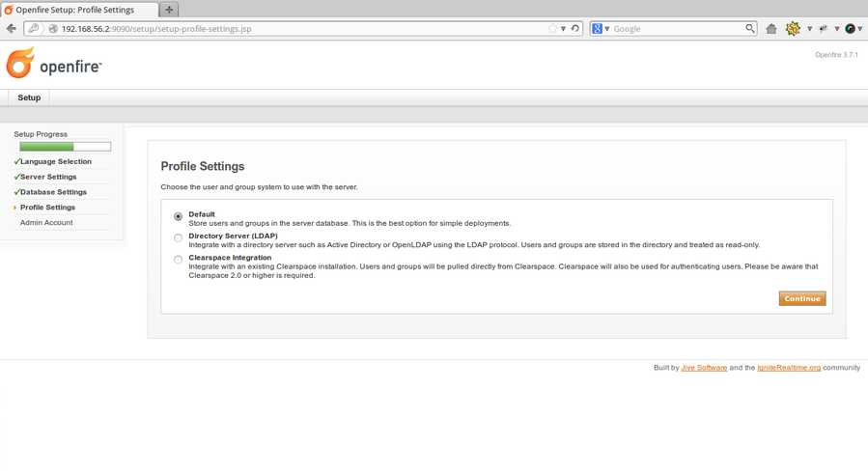Click Profile Settings step in sidebar
The width and height of the screenshot is (868, 473).
47,207
